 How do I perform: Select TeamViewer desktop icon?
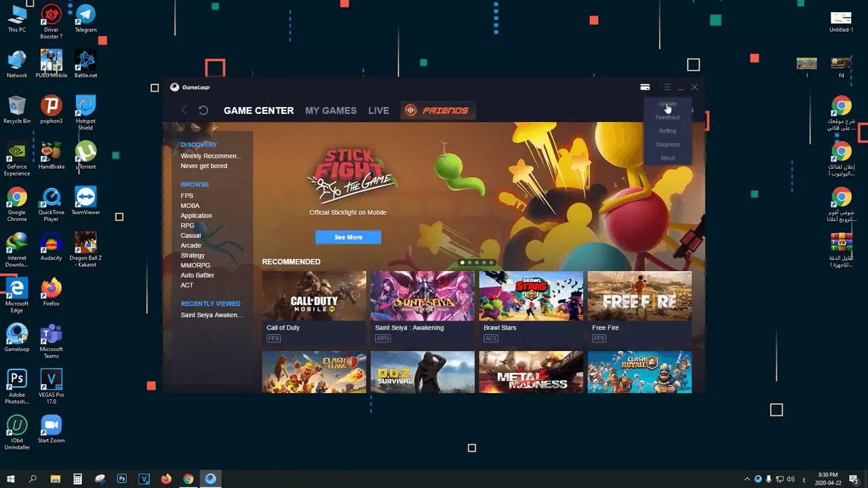[85, 201]
